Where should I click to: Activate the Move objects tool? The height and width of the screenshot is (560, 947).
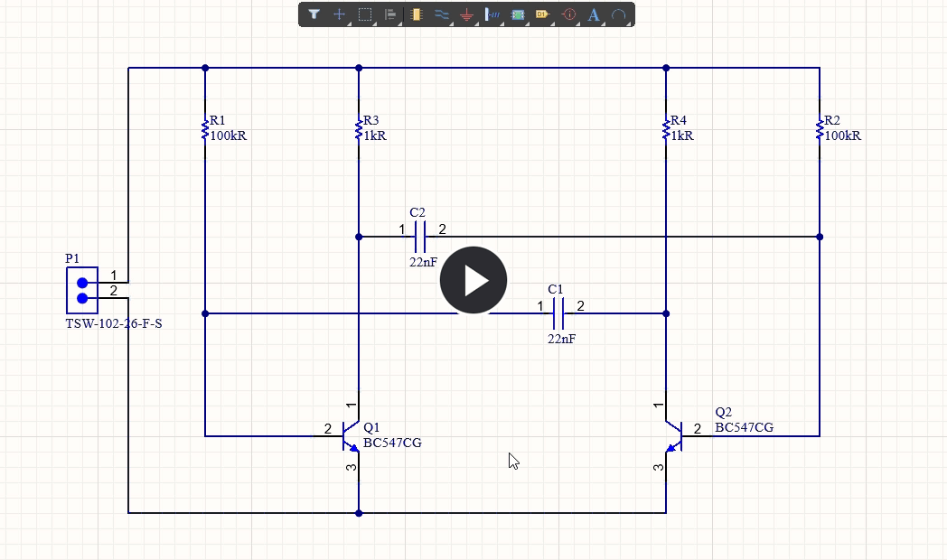(x=339, y=14)
